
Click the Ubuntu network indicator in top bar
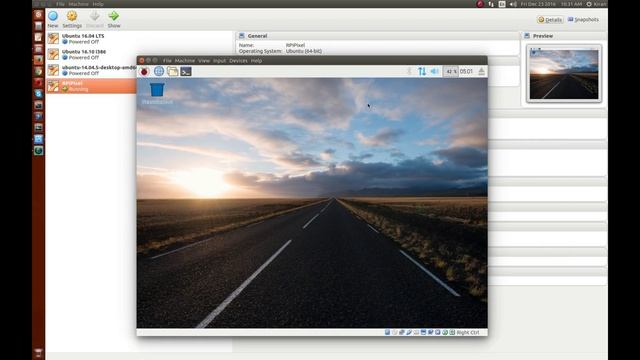491,4
